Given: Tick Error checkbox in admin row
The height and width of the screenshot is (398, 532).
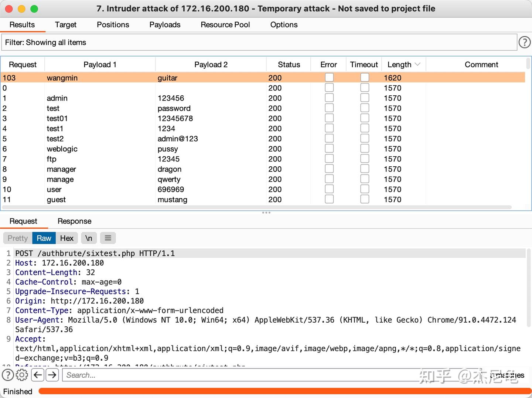Looking at the screenshot, I should [329, 98].
